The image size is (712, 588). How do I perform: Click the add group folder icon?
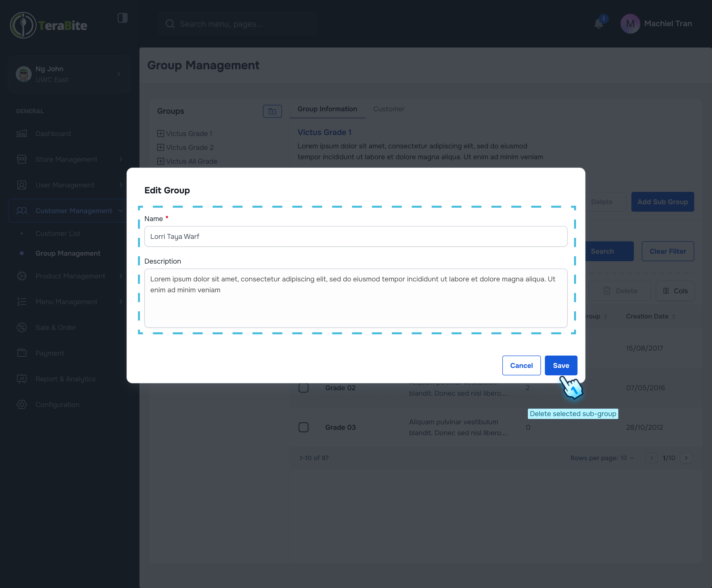[272, 111]
